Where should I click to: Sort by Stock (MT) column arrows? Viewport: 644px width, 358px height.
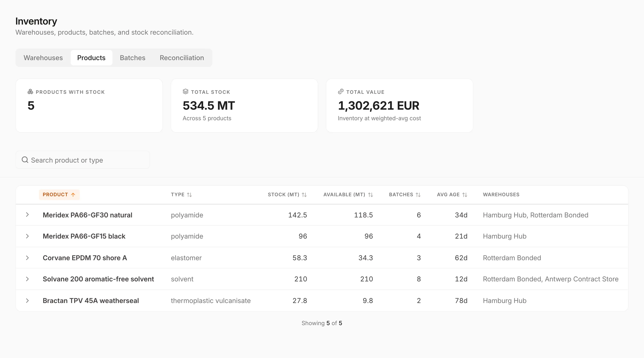[304, 195]
